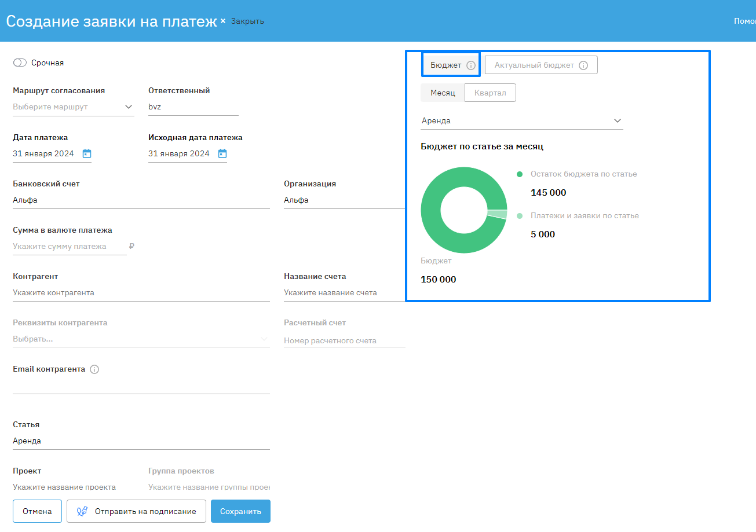This screenshot has height=532, width=756.
Task: Switch to the Бюджет tab
Action: coord(445,65)
